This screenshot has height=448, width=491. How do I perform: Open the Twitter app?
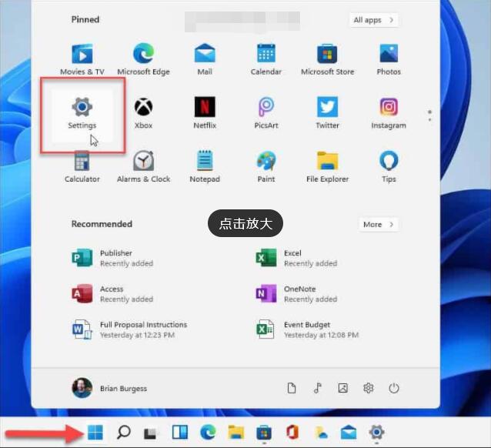pyautogui.click(x=327, y=113)
